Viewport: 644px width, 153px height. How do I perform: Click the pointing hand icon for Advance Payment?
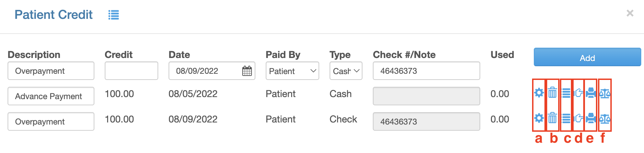(x=579, y=93)
